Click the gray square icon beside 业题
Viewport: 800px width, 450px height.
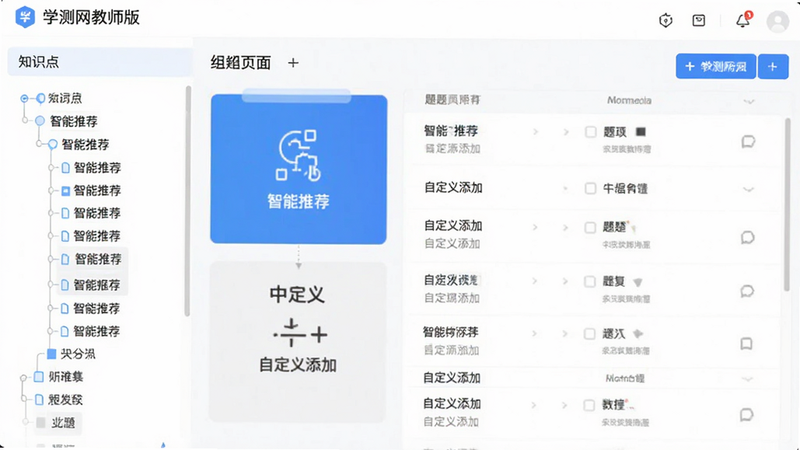[x=41, y=422]
